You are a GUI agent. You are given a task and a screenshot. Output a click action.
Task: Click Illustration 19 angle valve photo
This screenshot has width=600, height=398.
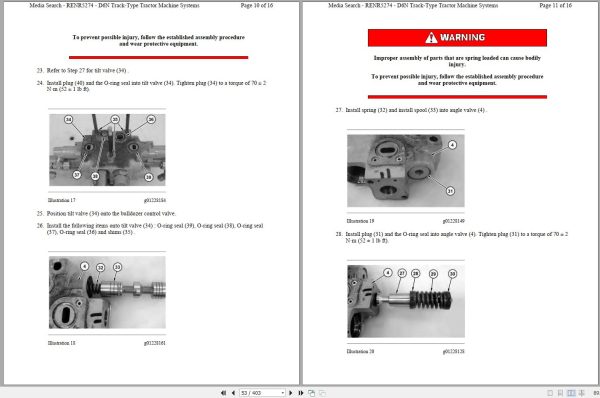406,171
